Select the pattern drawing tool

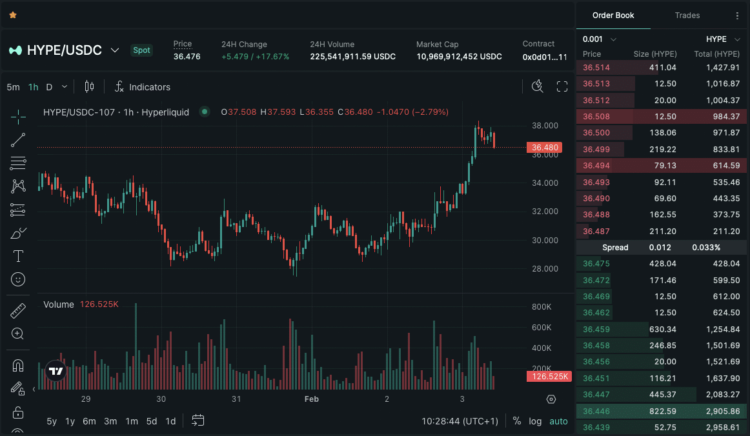click(18, 186)
